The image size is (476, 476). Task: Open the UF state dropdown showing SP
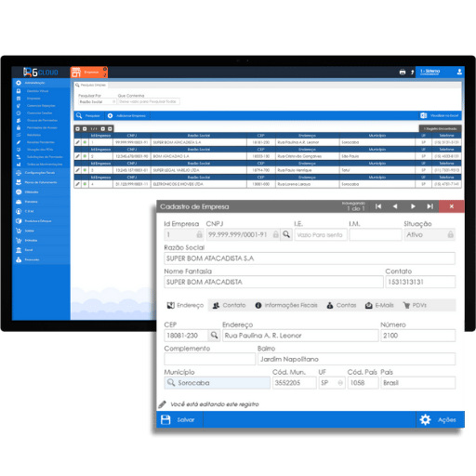[x=332, y=383]
